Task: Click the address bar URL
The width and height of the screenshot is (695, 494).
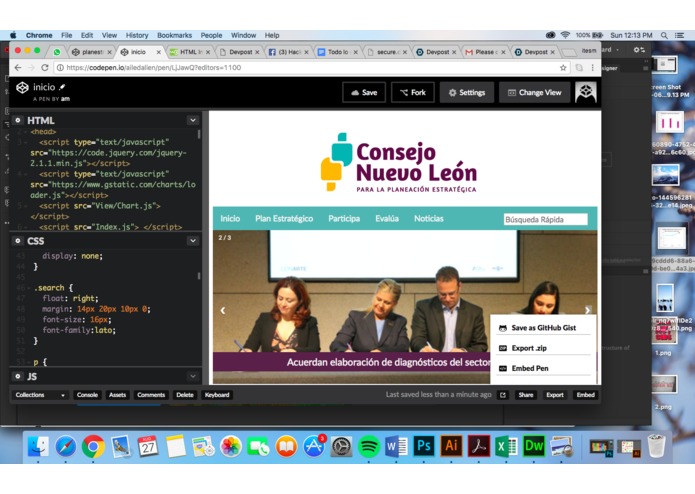Action: pyautogui.click(x=154, y=67)
